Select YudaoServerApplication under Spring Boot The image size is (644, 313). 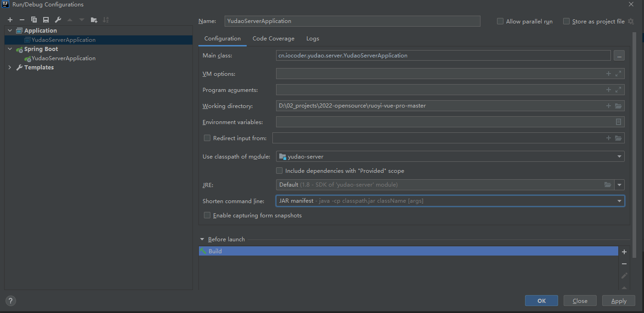pos(63,58)
